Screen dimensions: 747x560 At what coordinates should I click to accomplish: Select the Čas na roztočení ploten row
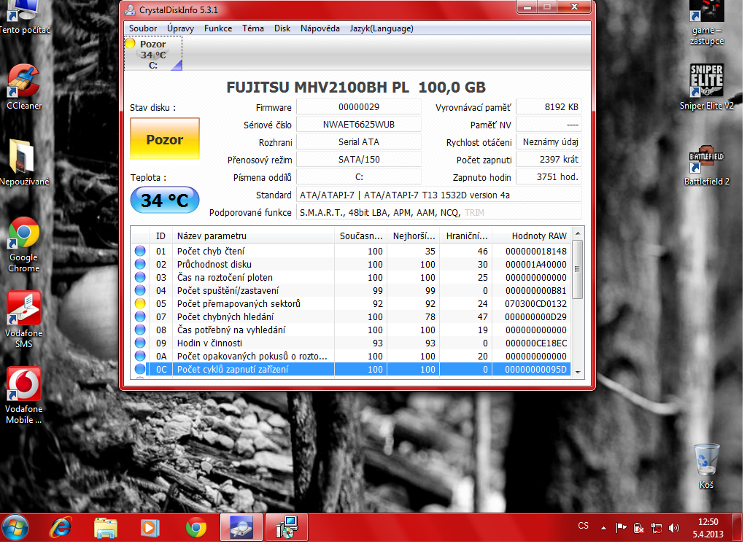(x=351, y=277)
